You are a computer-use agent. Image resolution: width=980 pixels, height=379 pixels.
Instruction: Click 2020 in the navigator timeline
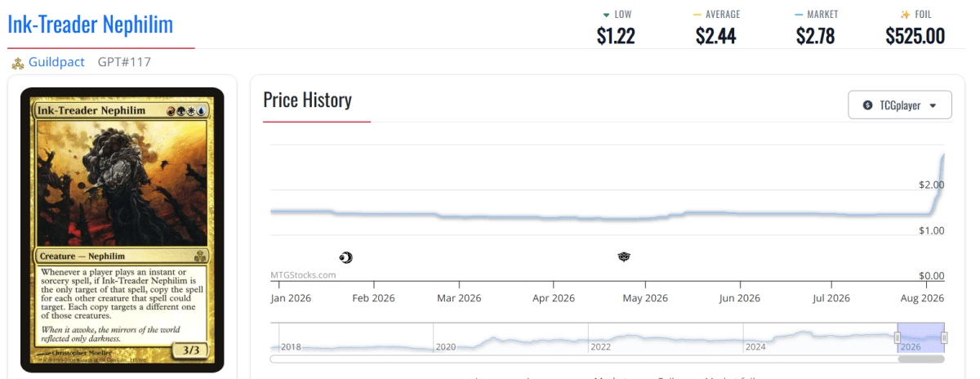coord(445,347)
